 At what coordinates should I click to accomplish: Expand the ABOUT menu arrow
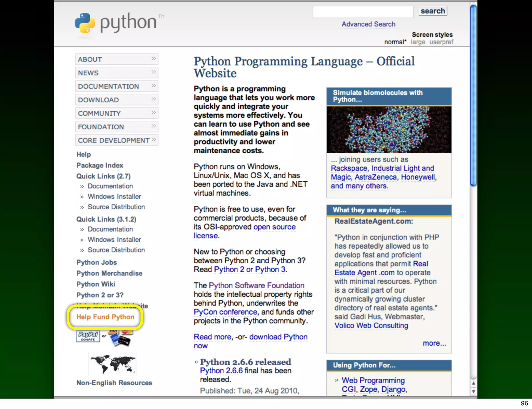point(154,59)
